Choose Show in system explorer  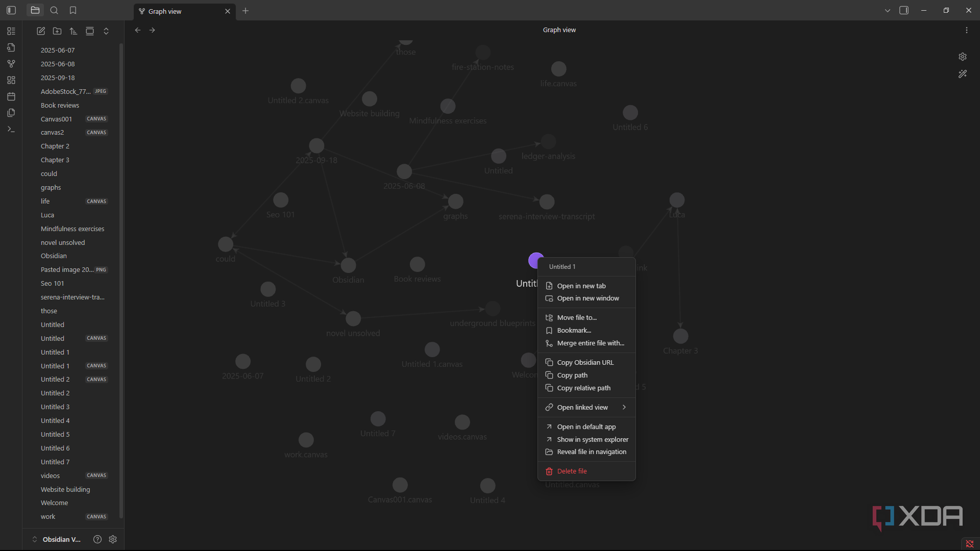click(x=586, y=439)
